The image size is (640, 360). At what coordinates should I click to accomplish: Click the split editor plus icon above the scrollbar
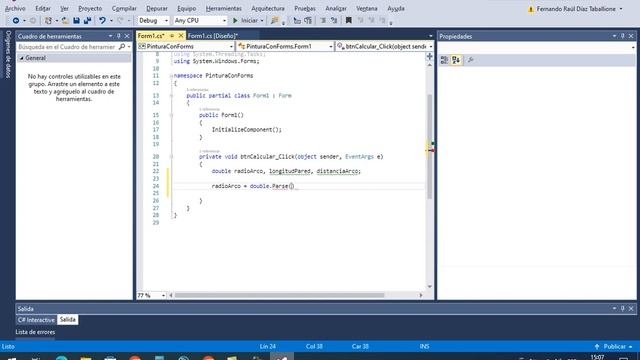click(x=429, y=56)
